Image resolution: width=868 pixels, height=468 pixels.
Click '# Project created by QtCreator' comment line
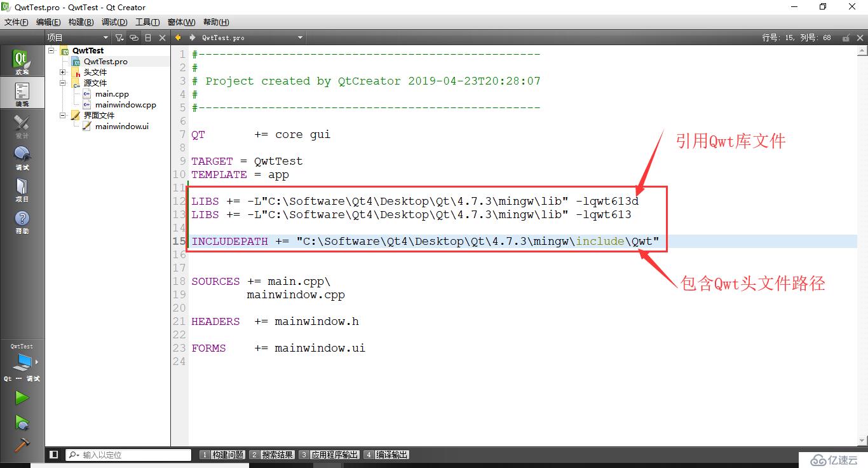click(x=366, y=81)
